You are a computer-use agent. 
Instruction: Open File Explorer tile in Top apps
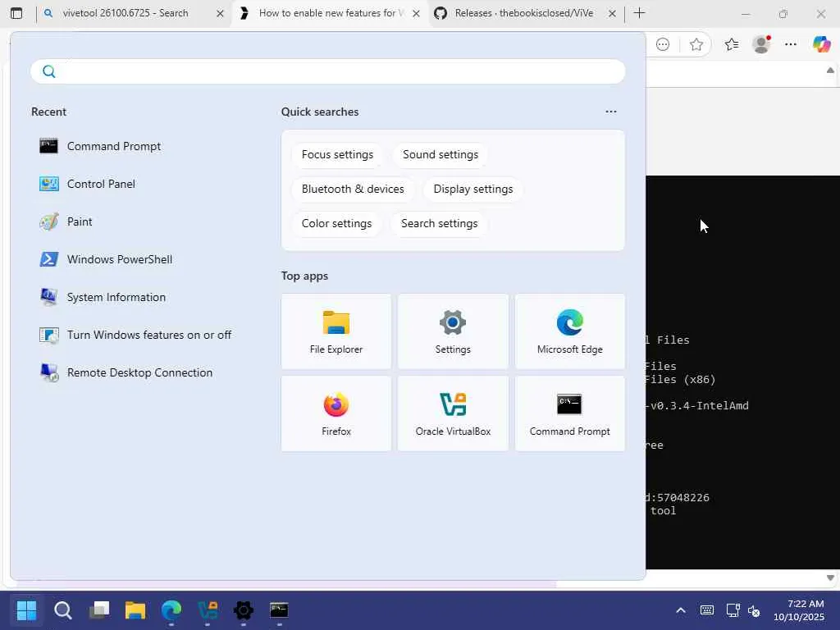[336, 331]
